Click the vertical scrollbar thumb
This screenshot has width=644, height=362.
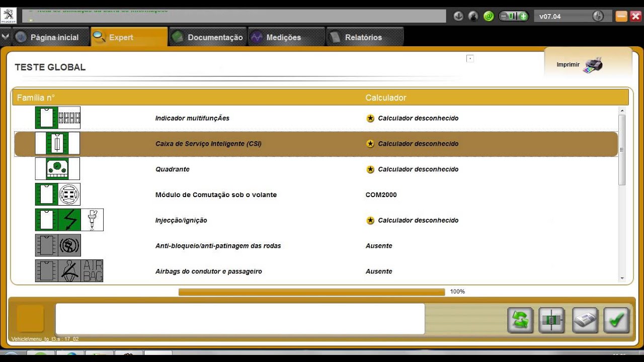pyautogui.click(x=622, y=150)
